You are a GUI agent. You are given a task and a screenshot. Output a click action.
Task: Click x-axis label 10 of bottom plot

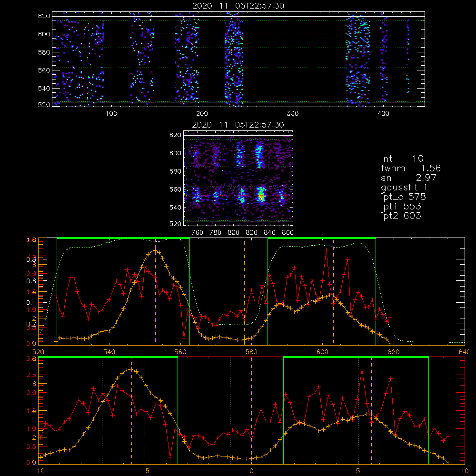[x=465, y=471]
